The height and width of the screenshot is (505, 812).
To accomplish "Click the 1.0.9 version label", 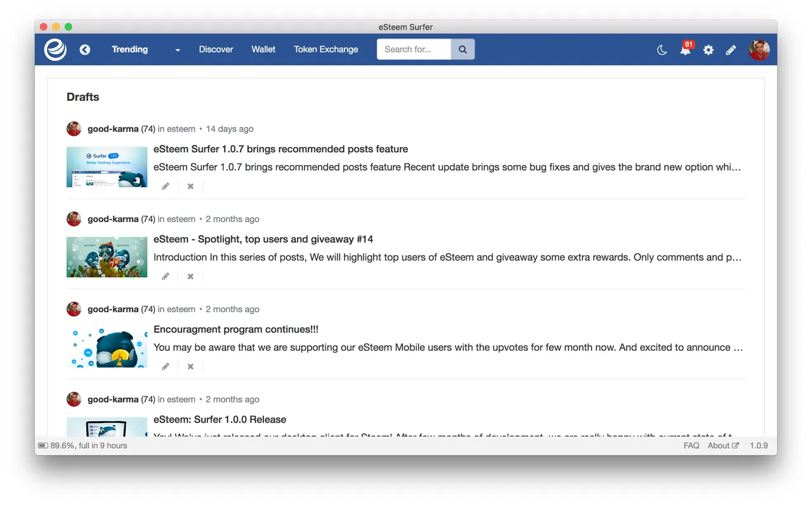I will pos(759,446).
